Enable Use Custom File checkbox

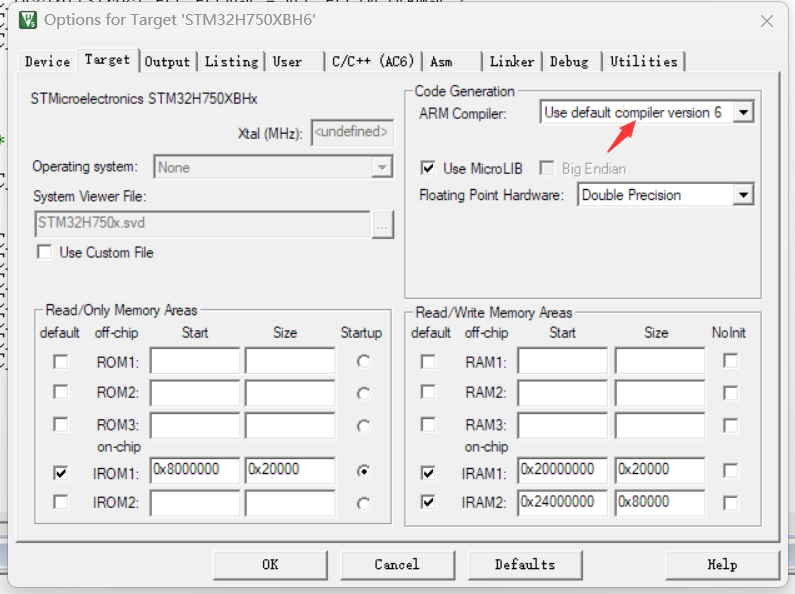(45, 252)
